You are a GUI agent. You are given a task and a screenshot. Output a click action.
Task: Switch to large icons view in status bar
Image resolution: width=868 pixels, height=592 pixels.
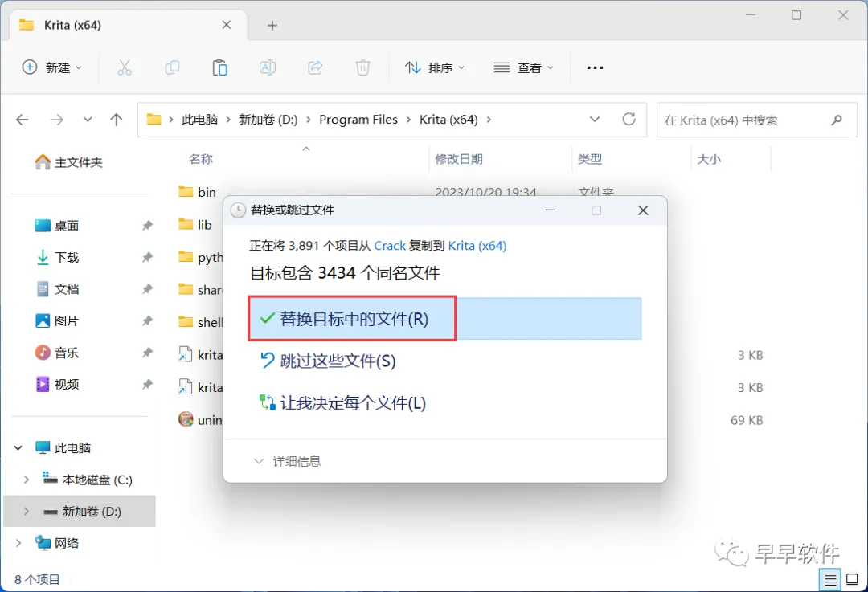point(853,580)
